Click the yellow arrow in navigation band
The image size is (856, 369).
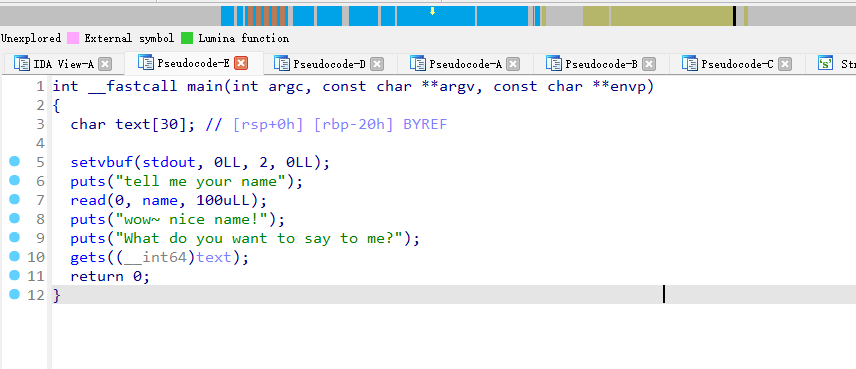pyautogui.click(x=432, y=11)
